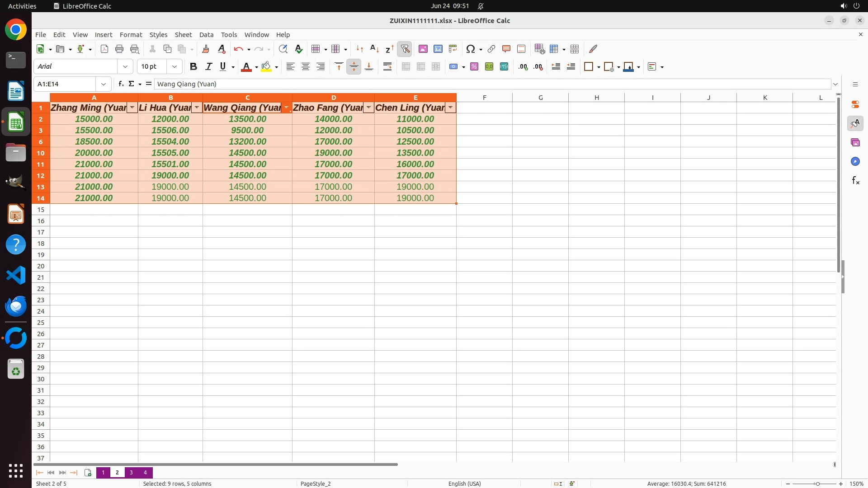Toggle Bold formatting

click(193, 66)
